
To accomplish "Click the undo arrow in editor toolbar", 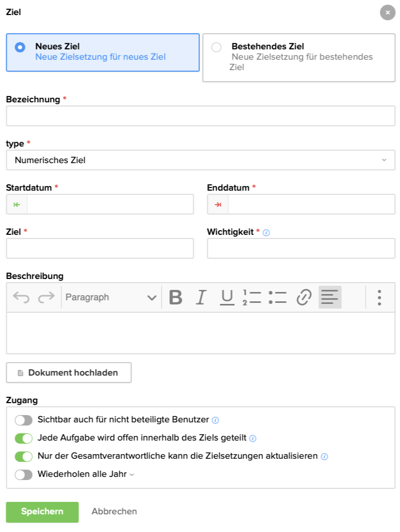I will (21, 297).
